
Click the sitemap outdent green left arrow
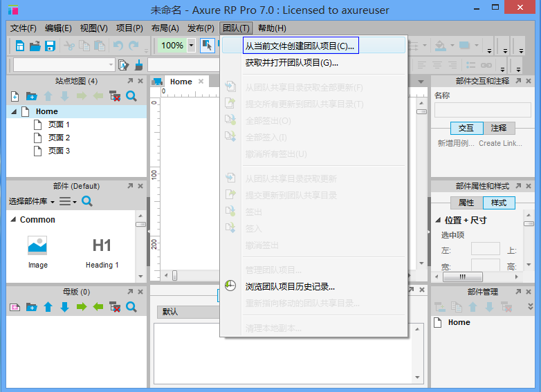[98, 96]
